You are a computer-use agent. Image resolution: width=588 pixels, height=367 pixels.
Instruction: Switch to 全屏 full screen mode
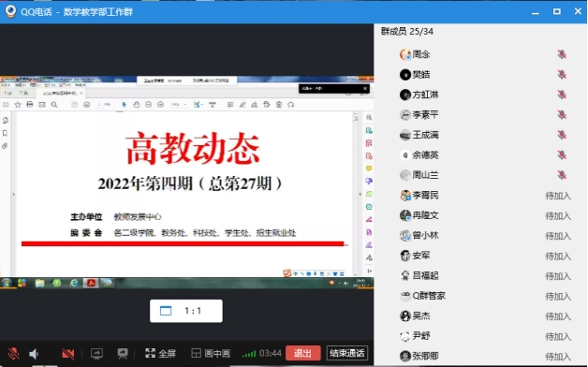coord(160,353)
